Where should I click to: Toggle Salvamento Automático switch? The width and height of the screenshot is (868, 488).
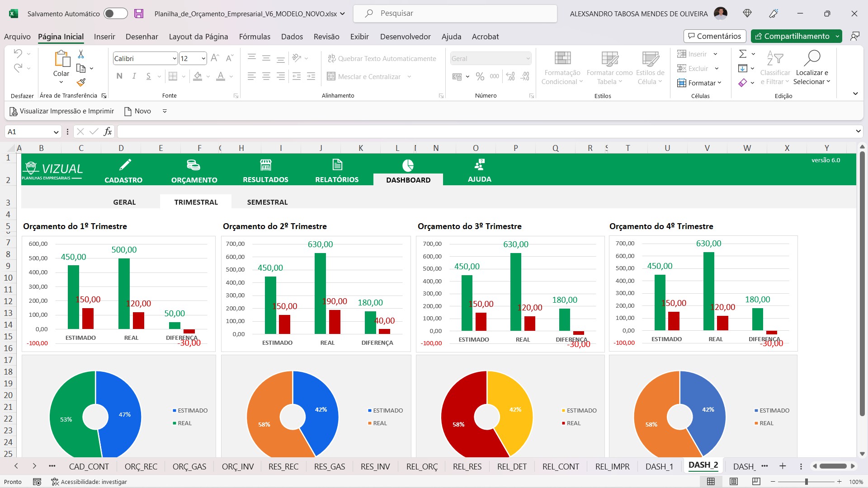(x=115, y=14)
